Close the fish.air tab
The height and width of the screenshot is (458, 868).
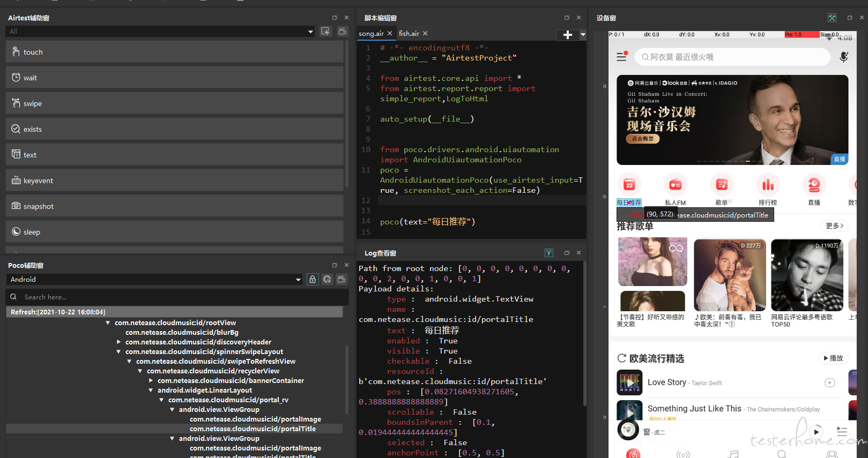[425, 33]
